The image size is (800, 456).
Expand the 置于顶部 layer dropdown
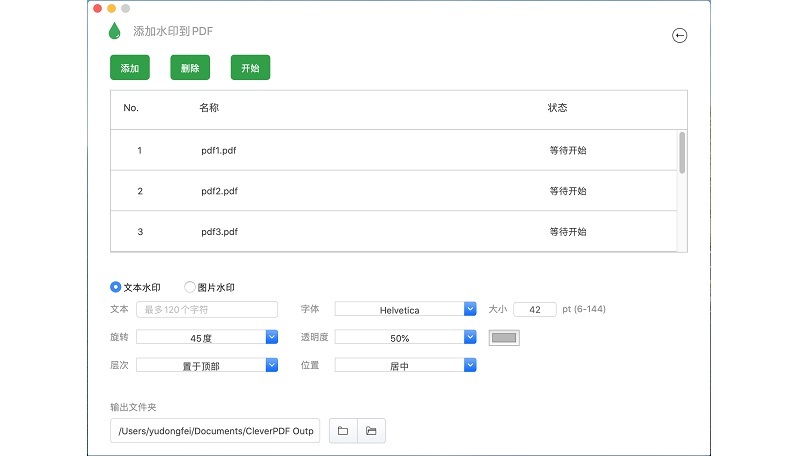coord(206,366)
